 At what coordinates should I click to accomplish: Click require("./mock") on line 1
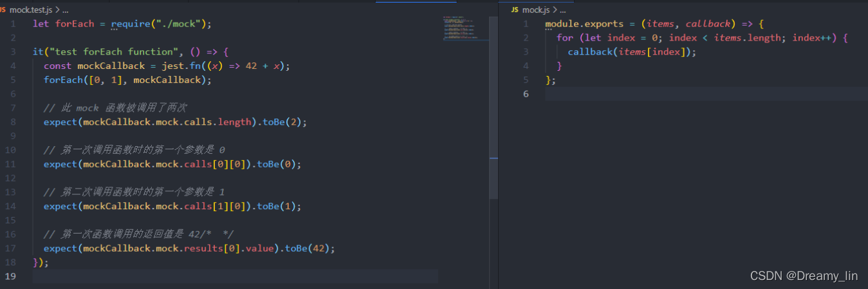pyautogui.click(x=158, y=24)
